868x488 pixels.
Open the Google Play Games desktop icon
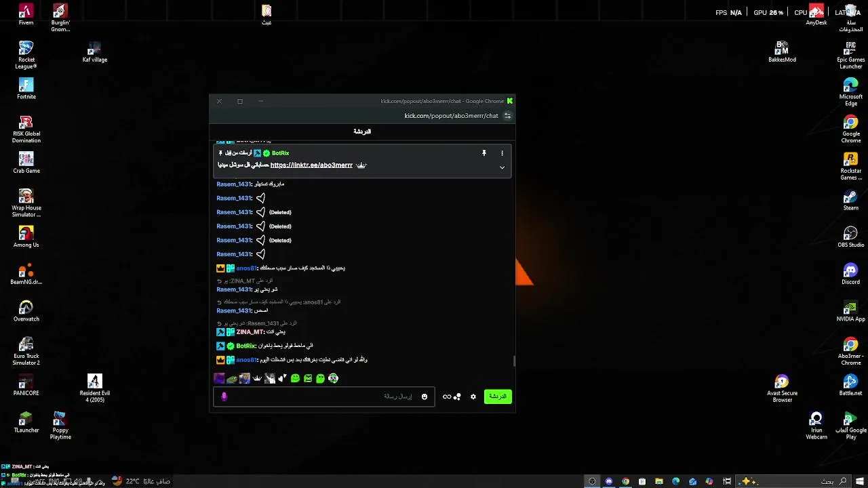click(850, 426)
